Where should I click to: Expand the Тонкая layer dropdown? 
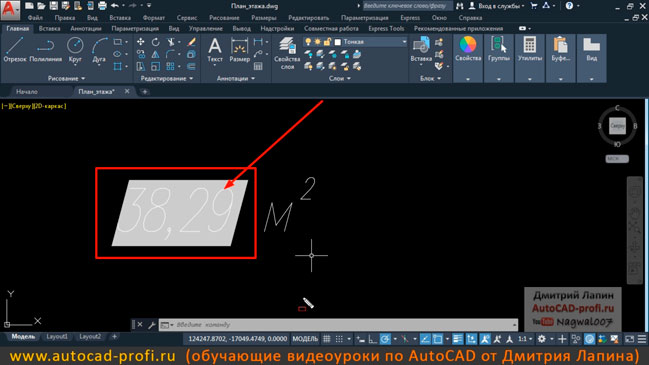tap(404, 42)
